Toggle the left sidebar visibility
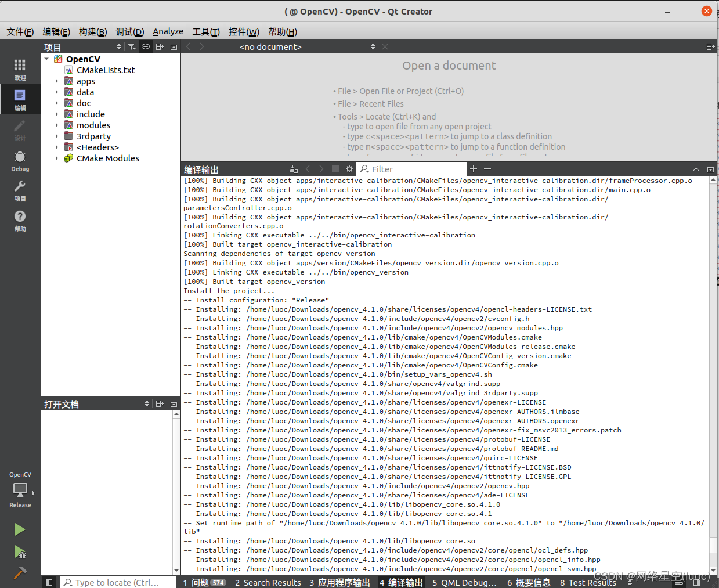This screenshot has width=719, height=588. (x=49, y=582)
